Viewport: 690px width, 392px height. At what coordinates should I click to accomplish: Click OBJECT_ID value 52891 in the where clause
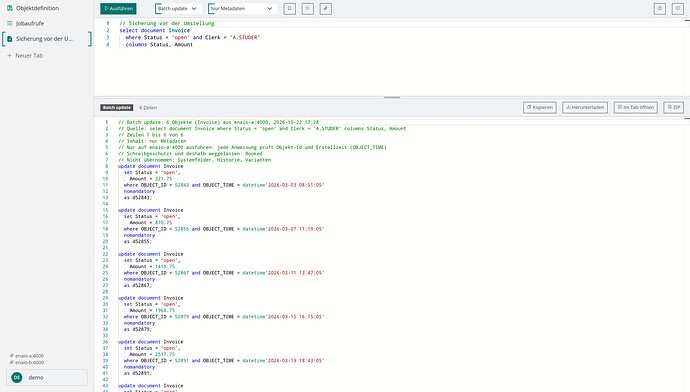point(182,360)
